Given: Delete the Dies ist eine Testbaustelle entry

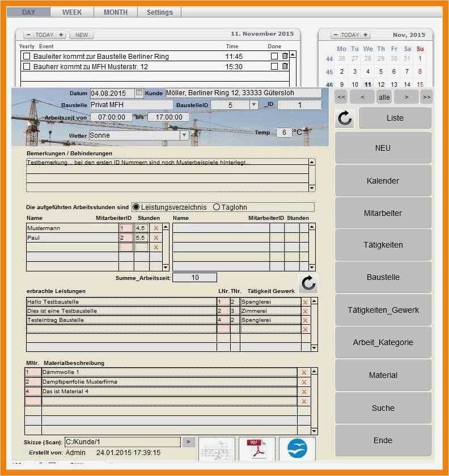Looking at the screenshot, I should 306,311.
